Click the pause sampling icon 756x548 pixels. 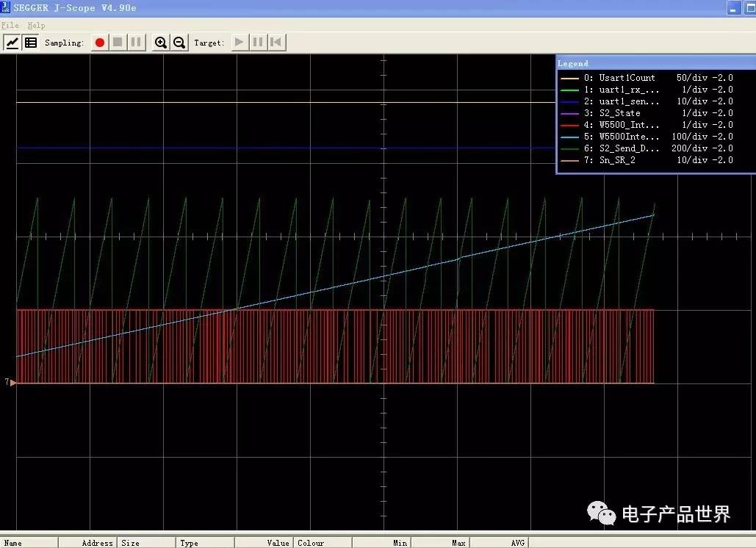(x=135, y=42)
